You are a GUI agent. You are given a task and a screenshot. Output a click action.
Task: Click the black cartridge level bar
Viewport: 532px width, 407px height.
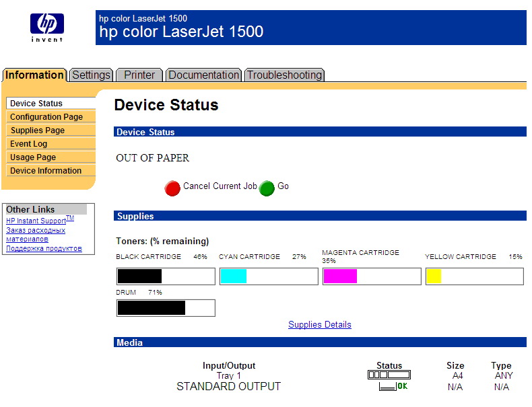click(x=166, y=276)
